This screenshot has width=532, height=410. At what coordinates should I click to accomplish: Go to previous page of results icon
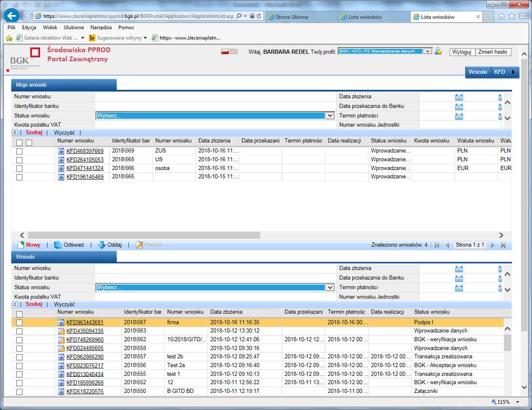pos(447,245)
